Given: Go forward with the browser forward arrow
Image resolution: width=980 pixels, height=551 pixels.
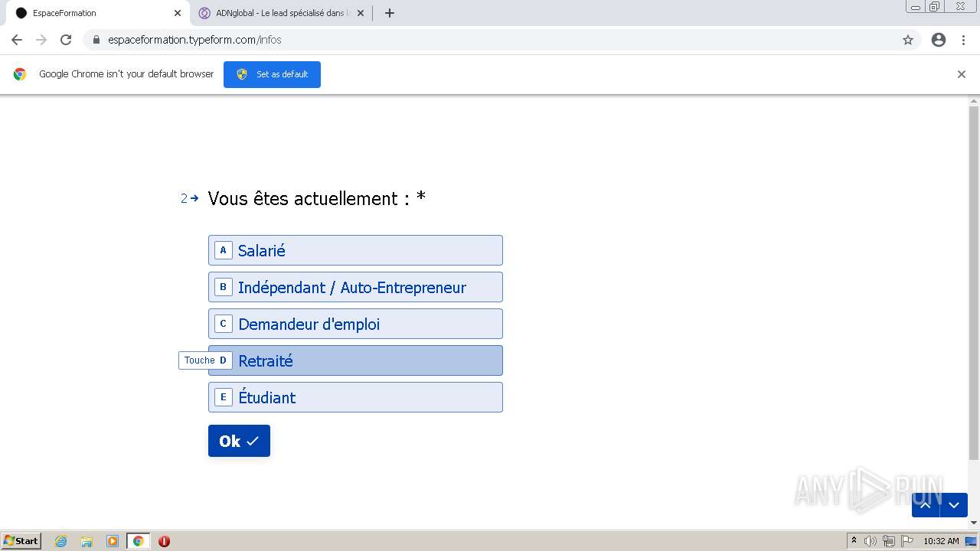Looking at the screenshot, I should pyautogui.click(x=41, y=40).
